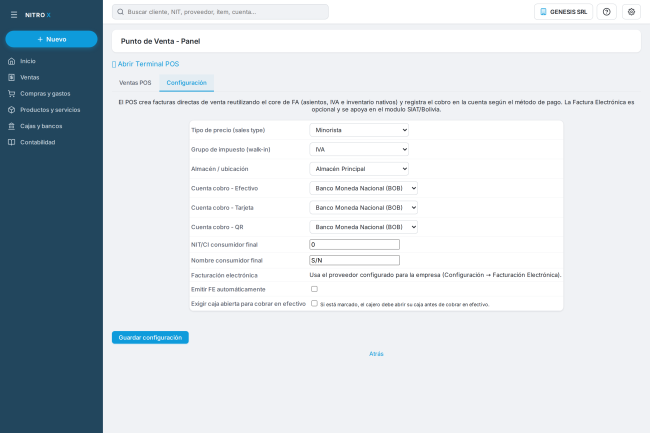Click Abrir Terminal POS link

tap(146, 64)
